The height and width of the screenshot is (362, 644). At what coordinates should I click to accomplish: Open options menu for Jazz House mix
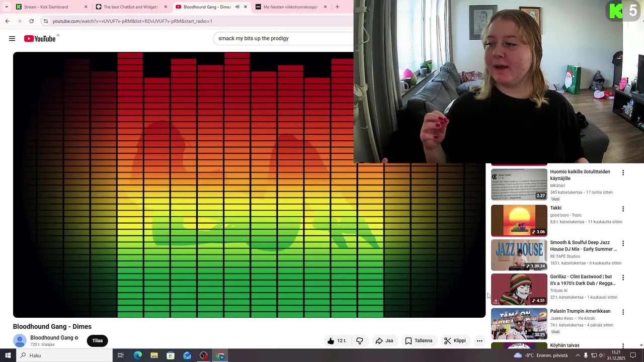(x=623, y=243)
